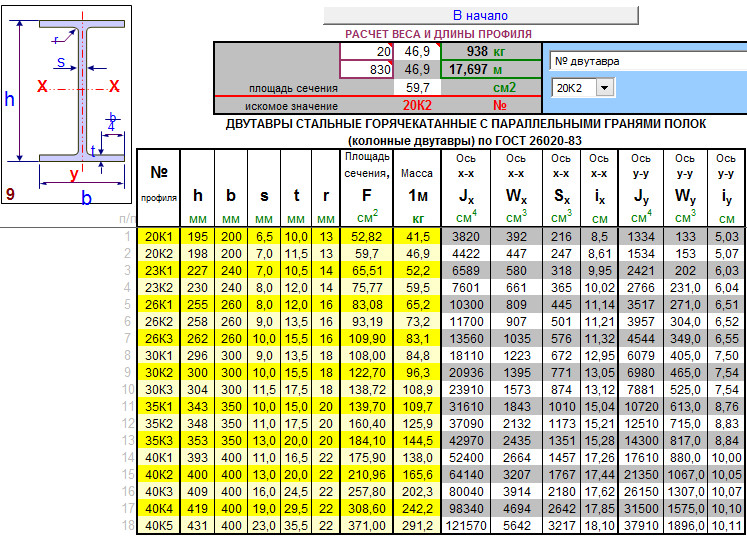Screen dimensions: 747x539
Task: Click the area value 93,19
Action: (x=367, y=322)
